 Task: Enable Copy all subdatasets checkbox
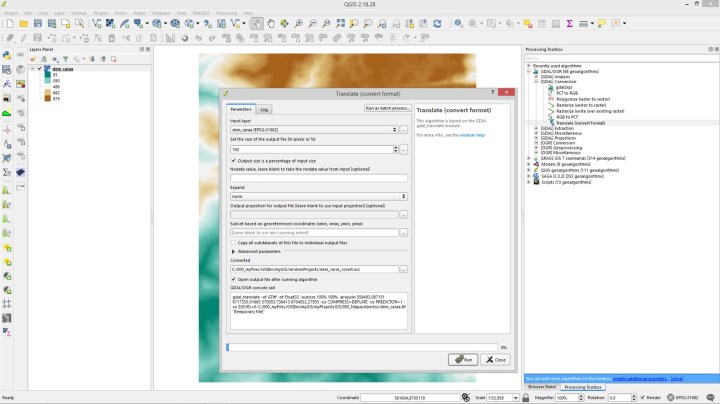coord(233,242)
